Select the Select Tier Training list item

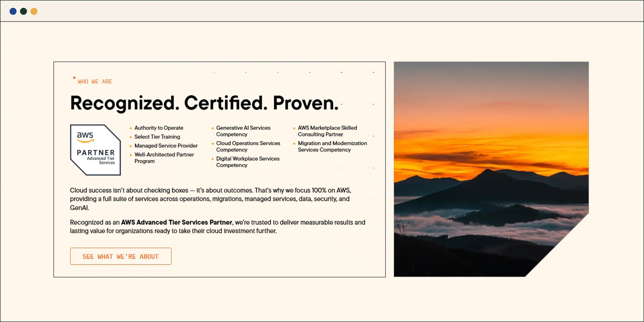coord(157,137)
